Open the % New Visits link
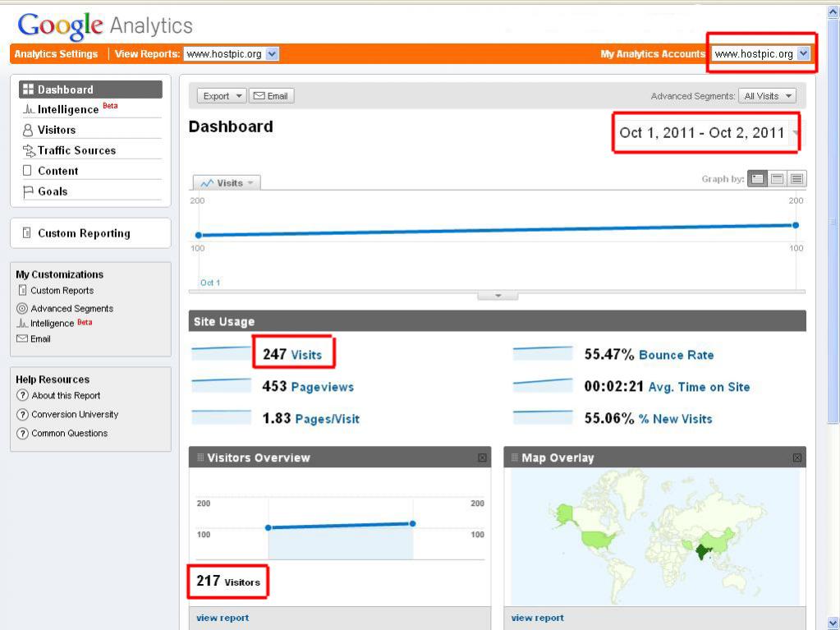840x630 pixels. click(x=675, y=419)
